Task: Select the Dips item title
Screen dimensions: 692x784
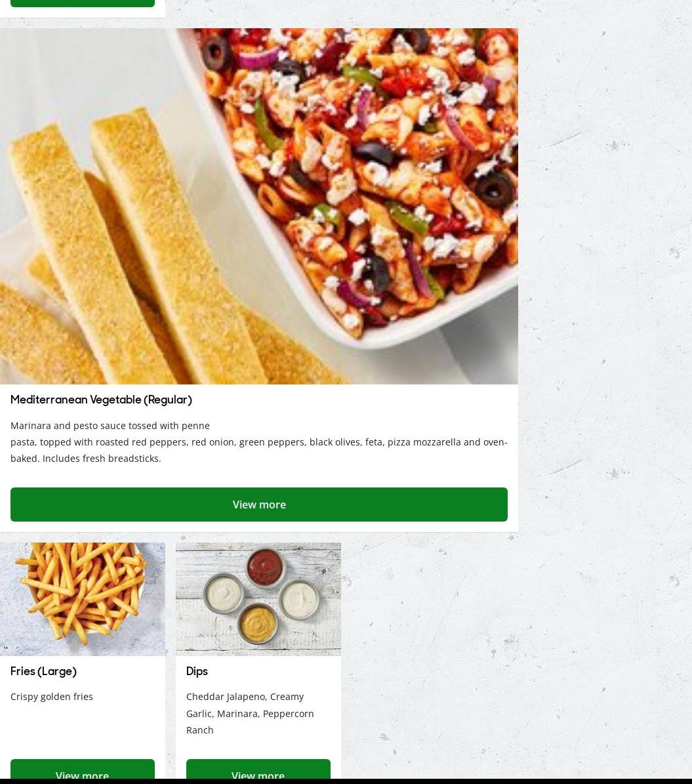Action: tap(197, 672)
